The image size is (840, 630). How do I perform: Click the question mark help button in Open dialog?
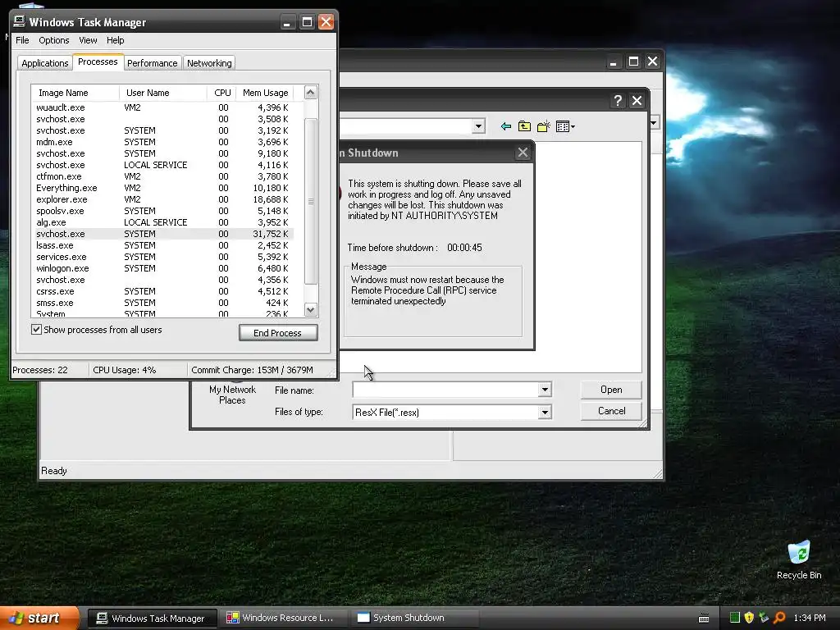pyautogui.click(x=618, y=101)
